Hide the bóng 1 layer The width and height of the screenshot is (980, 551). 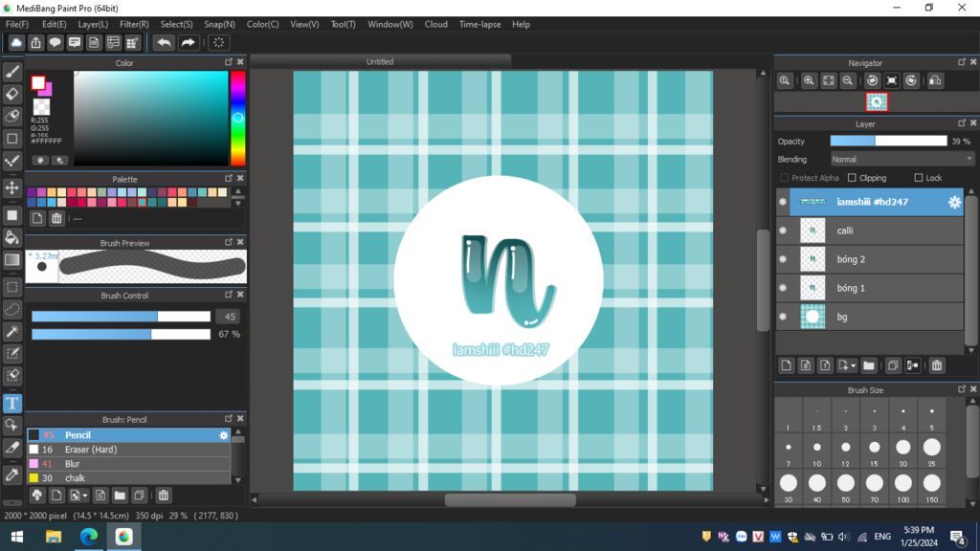click(783, 288)
